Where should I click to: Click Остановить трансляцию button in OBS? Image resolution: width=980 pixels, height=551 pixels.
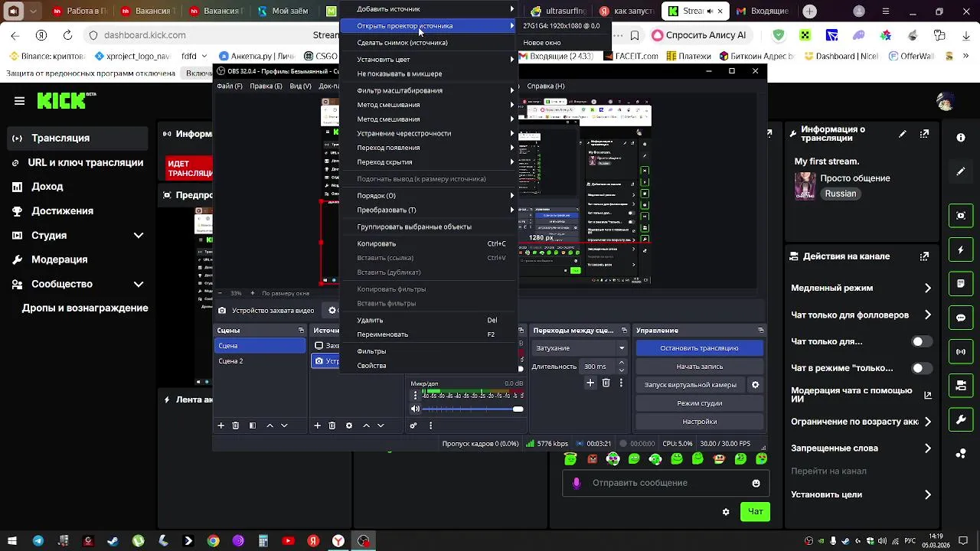click(699, 348)
